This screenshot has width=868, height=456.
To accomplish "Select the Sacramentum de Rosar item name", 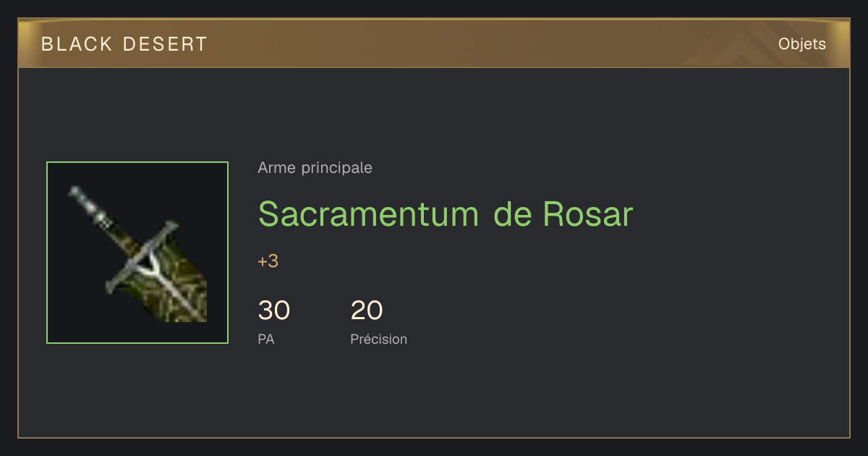I will [446, 214].
